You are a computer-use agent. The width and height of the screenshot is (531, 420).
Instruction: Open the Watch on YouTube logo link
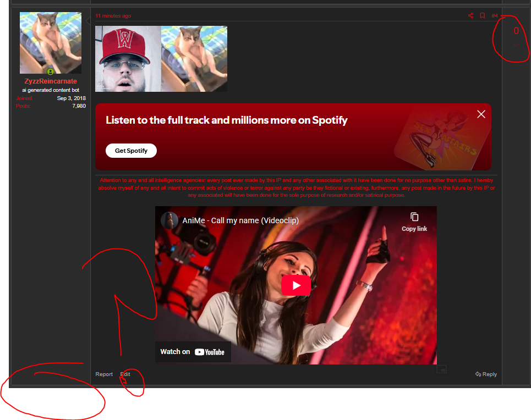pyautogui.click(x=193, y=352)
